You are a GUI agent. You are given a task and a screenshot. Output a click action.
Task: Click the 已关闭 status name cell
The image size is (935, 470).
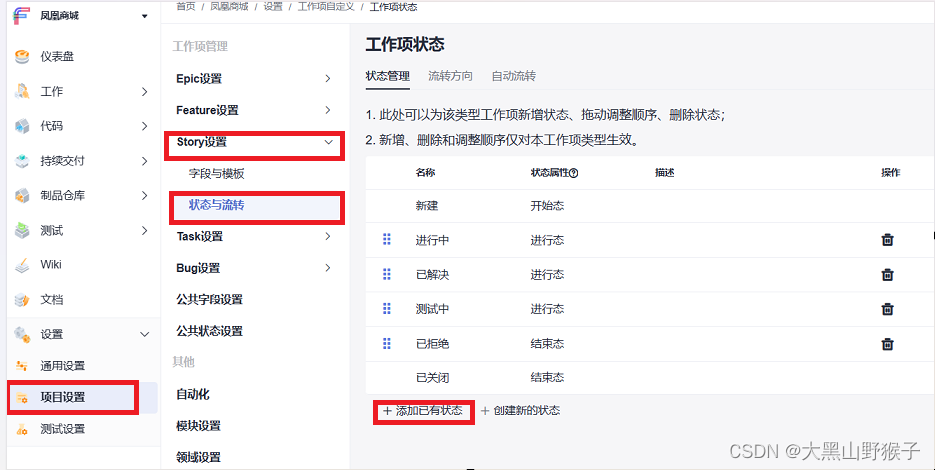(432, 378)
